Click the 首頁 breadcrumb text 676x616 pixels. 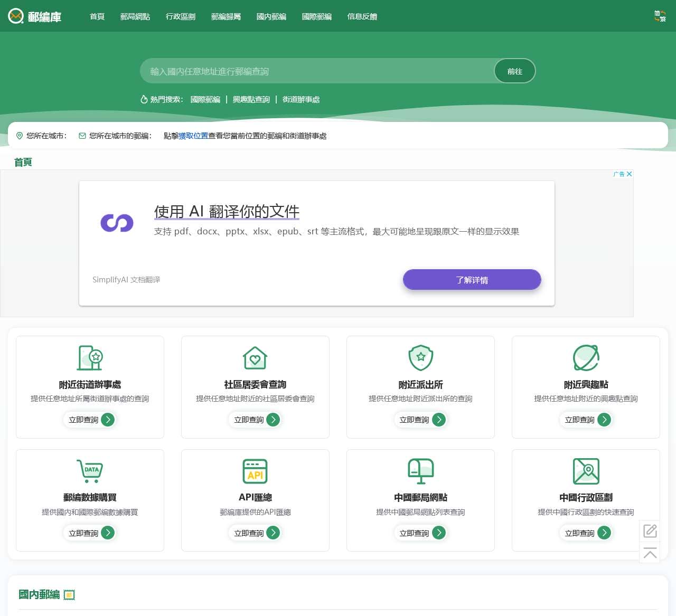click(23, 162)
